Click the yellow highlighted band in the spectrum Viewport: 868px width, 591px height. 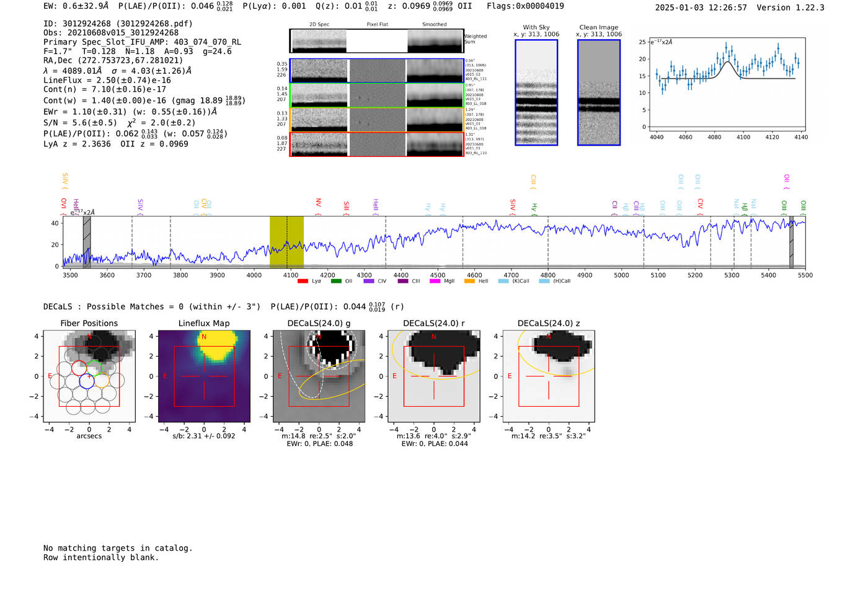[286, 242]
